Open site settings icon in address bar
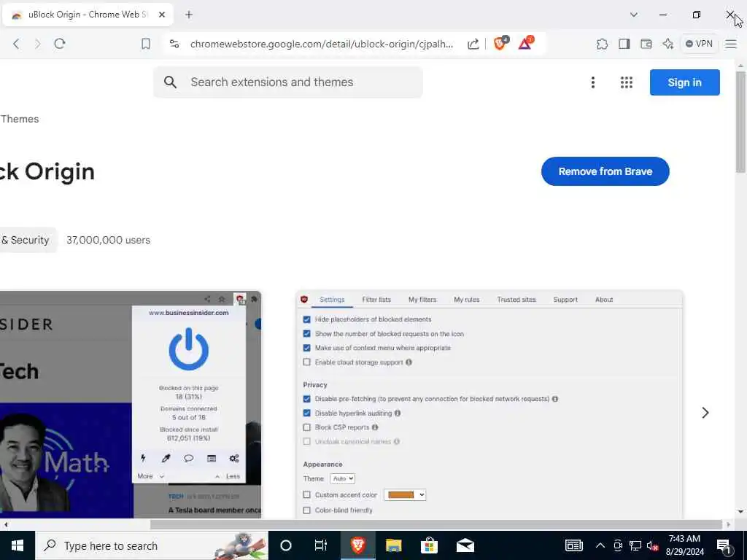 (174, 44)
